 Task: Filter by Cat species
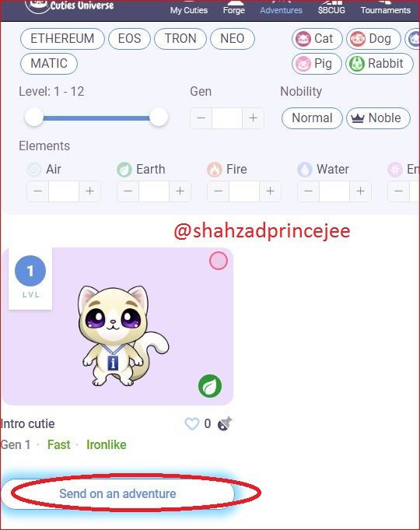coord(317,39)
